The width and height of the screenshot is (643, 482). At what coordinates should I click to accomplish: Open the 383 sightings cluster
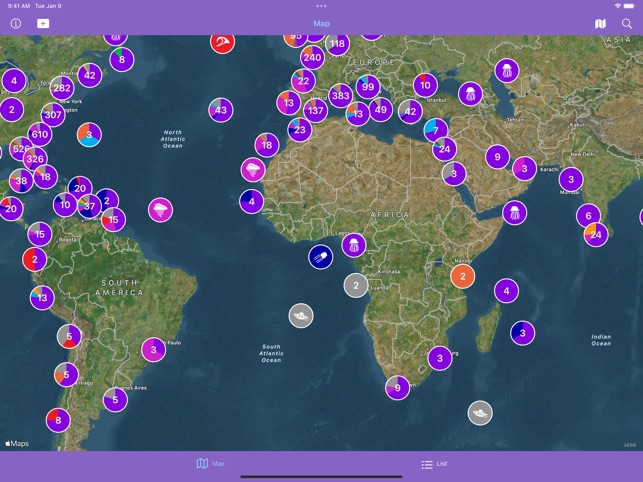pos(341,96)
